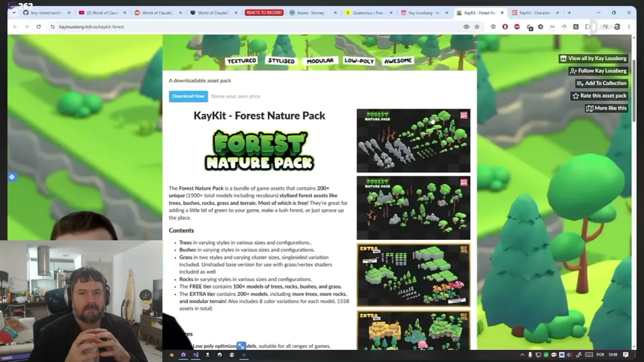Click the extension icon with badge 2
Viewport: 644px width, 362px height.
point(529,27)
